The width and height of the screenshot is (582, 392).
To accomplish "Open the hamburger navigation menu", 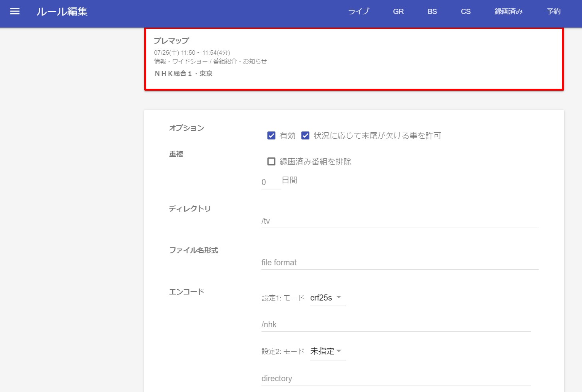I will [15, 12].
